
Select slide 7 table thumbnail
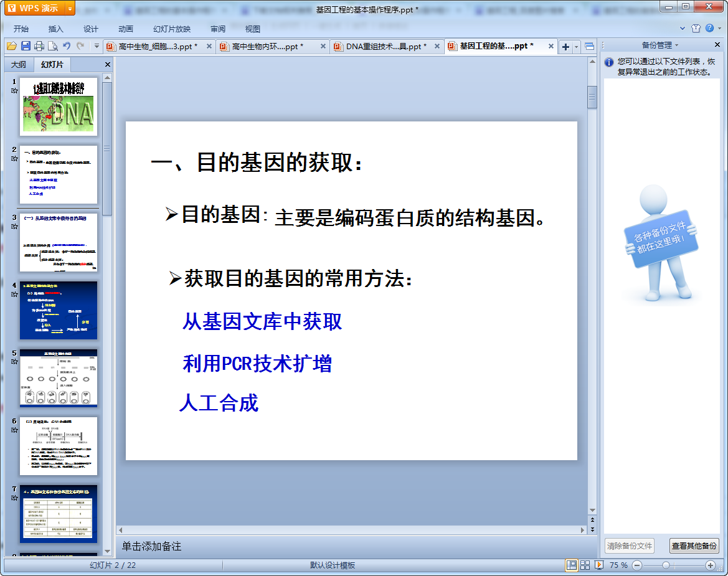tap(59, 514)
